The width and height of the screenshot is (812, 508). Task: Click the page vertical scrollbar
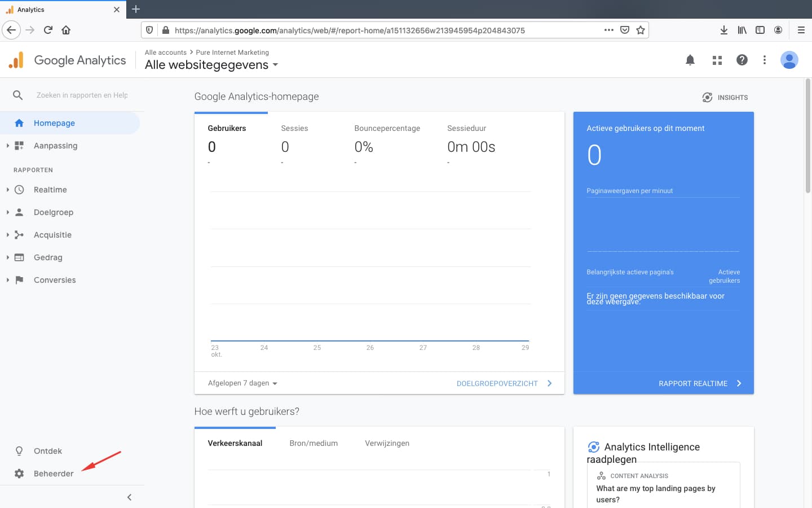point(807,136)
